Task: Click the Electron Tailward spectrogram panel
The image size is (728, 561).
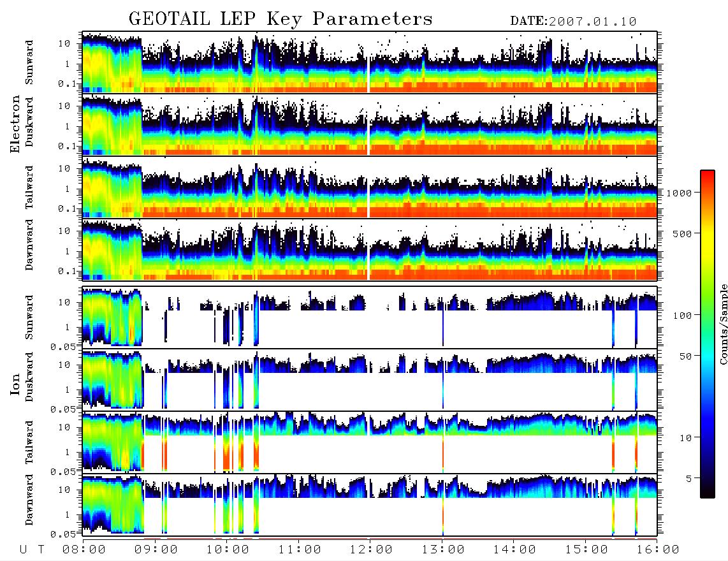Action: click(370, 187)
